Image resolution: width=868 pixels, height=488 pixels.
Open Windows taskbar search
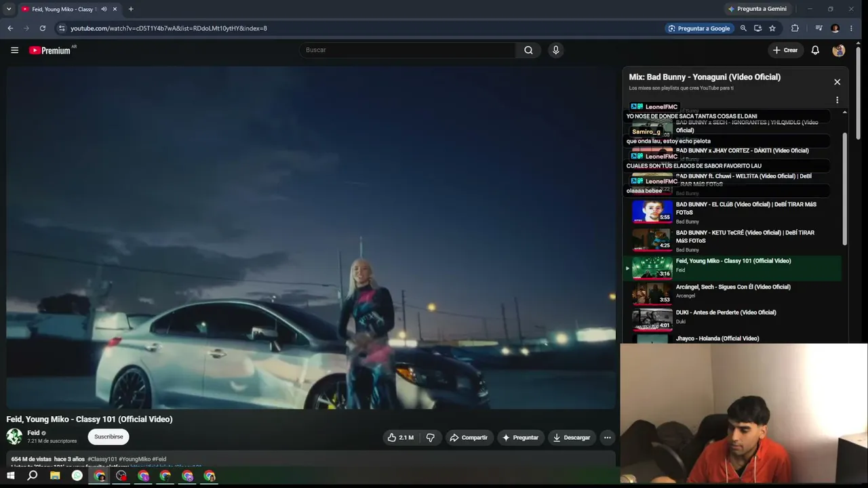[32, 476]
